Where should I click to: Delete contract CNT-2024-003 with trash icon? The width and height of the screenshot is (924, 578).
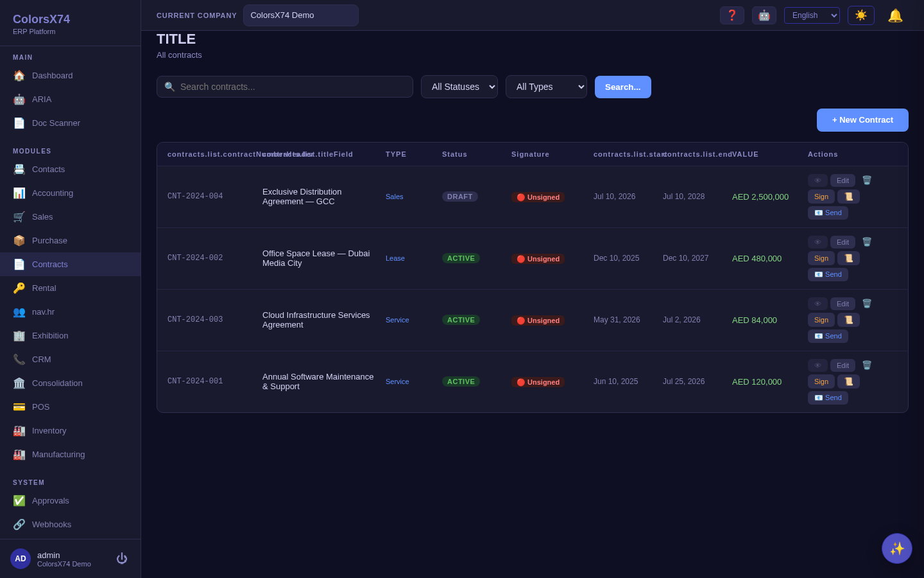point(867,304)
